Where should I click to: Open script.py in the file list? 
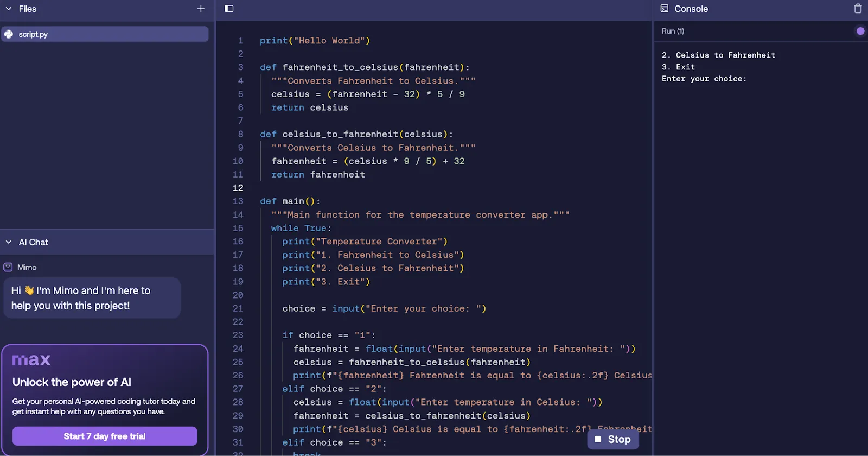[x=105, y=34]
